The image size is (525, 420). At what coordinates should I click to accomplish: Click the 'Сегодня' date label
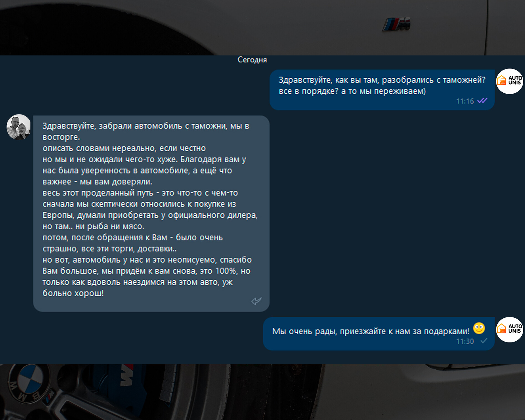click(x=252, y=60)
